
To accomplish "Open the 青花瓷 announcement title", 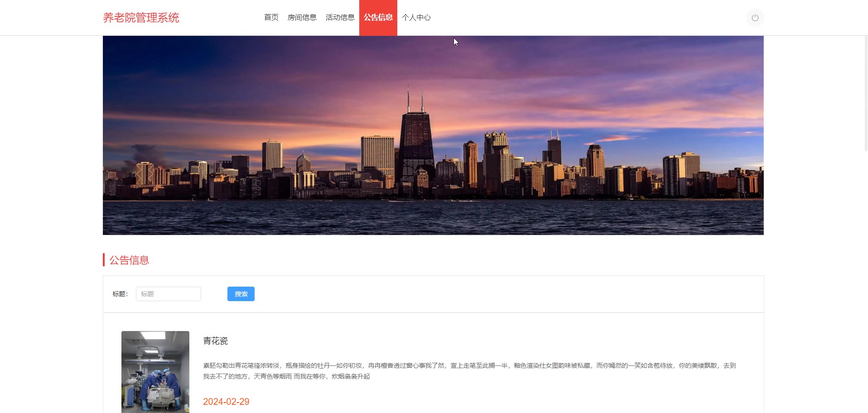I will pos(215,341).
